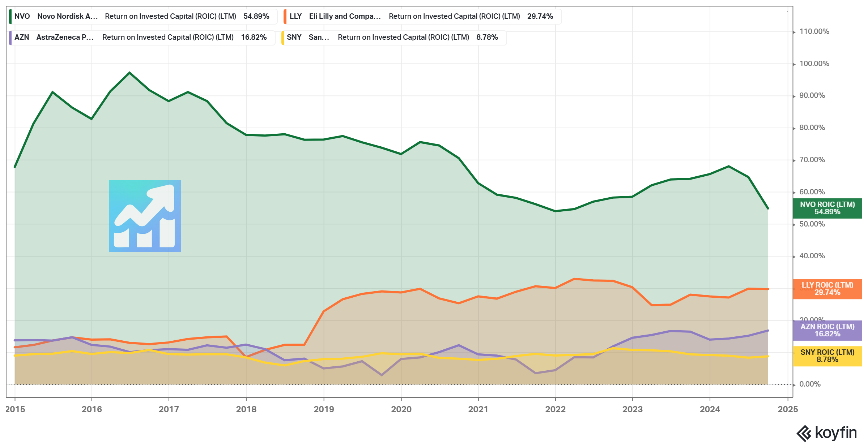868x448 pixels.
Task: Click the 2024 x-axis label
Action: click(x=710, y=409)
